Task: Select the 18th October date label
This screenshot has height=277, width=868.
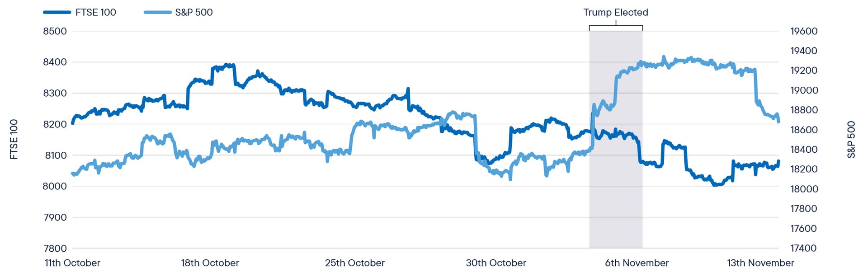Action: 210,263
